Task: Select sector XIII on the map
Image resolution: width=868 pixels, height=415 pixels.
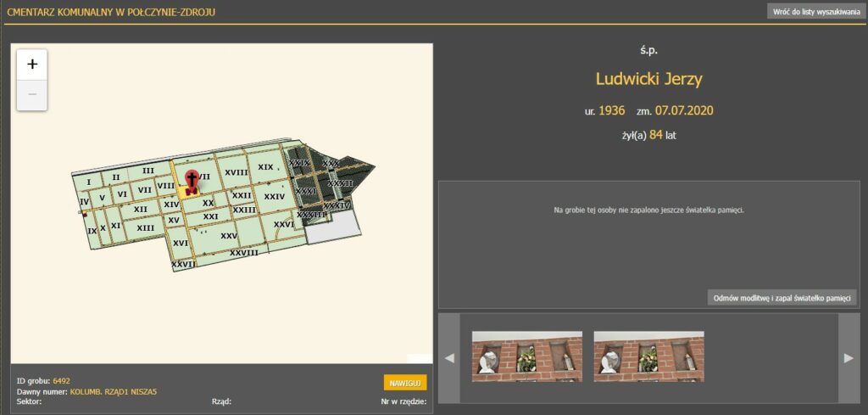Action: (146, 227)
